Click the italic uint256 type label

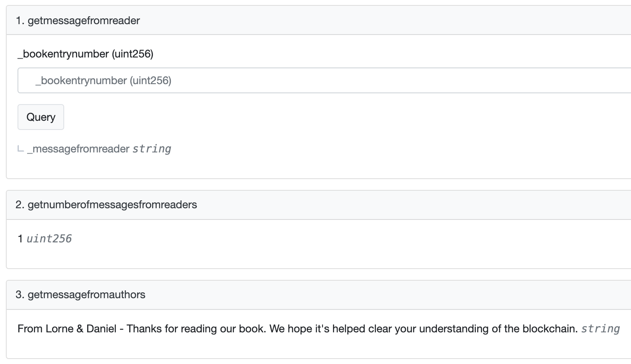pyautogui.click(x=49, y=239)
